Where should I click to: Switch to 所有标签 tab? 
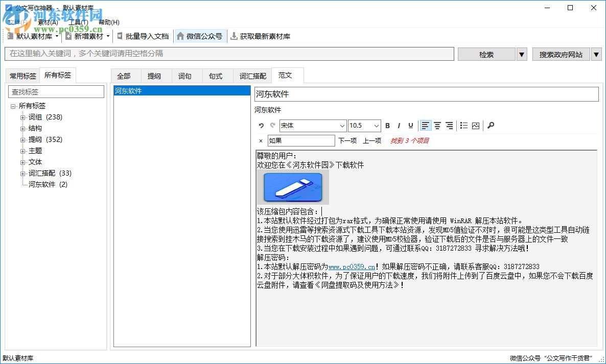click(58, 75)
